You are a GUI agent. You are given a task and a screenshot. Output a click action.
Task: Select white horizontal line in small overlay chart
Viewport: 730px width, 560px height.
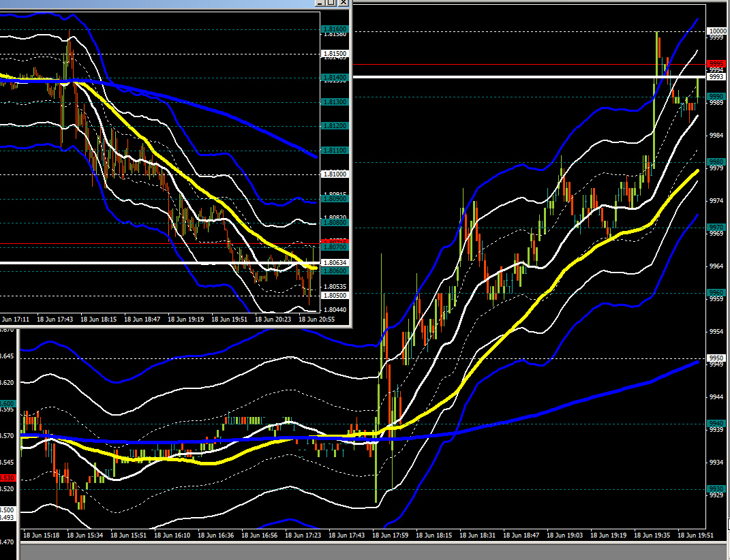pyautogui.click(x=159, y=263)
